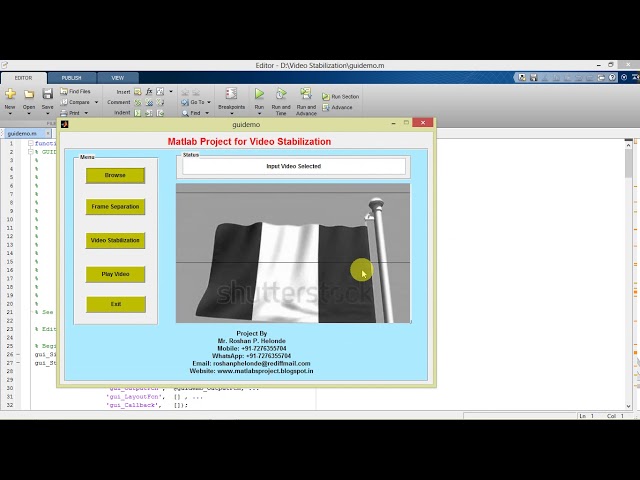
Task: Click the flag video preview image
Action: (x=293, y=253)
